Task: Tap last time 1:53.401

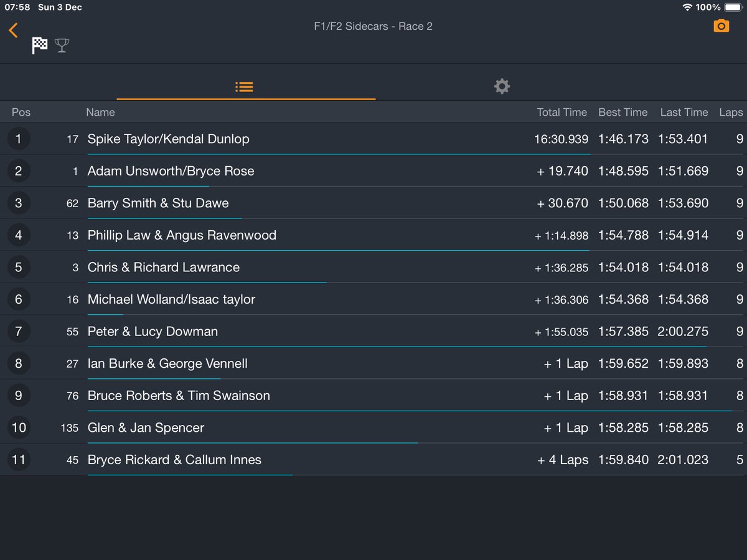Action: (x=683, y=139)
